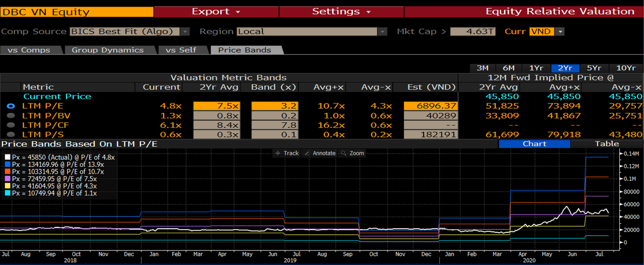The width and height of the screenshot is (644, 265).
Task: Click LTM P/E implied price 51,825
Action: click(502, 106)
